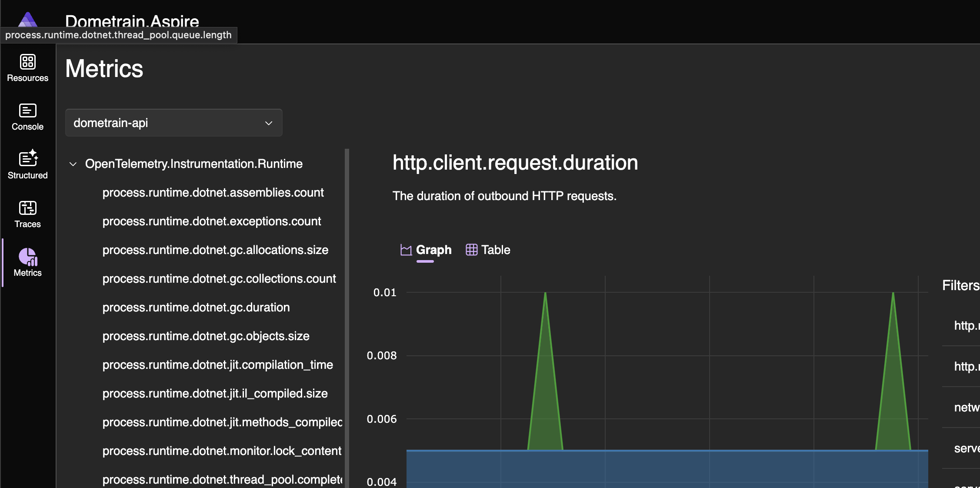
Task: Open the Traces page icon
Action: pos(27,208)
